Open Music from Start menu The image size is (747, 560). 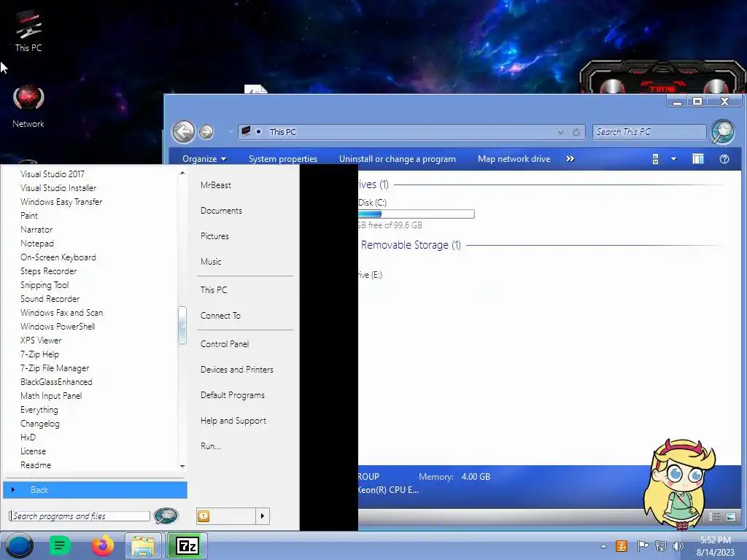[211, 262]
